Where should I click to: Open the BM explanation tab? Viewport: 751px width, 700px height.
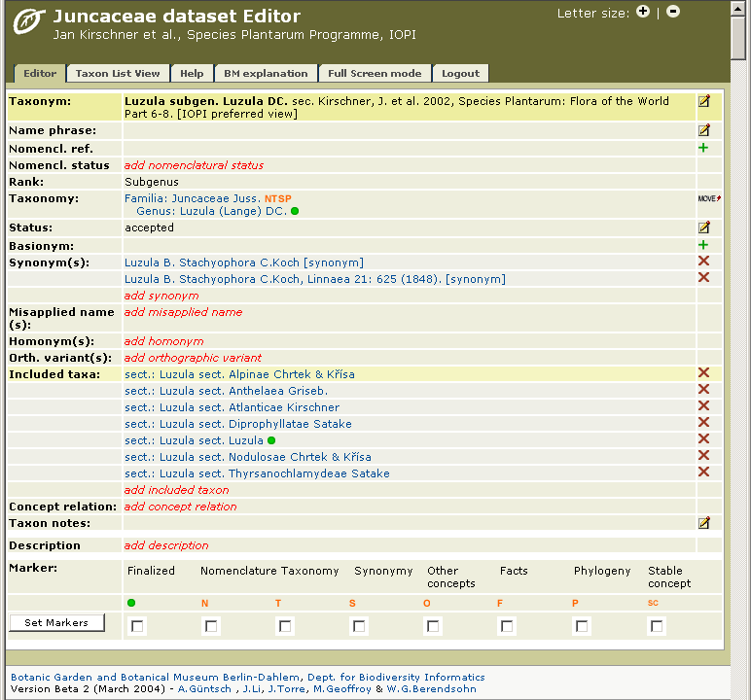266,73
